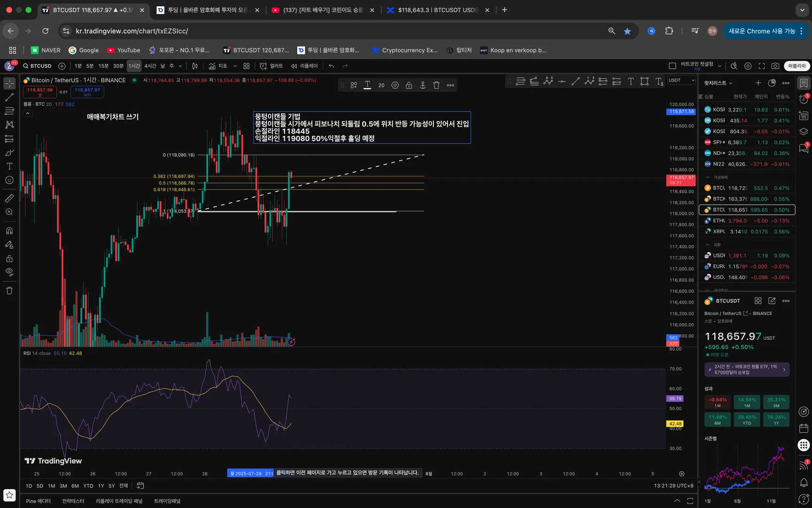Open the candlestick chart type menu
The image size is (812, 508).
pos(195,66)
